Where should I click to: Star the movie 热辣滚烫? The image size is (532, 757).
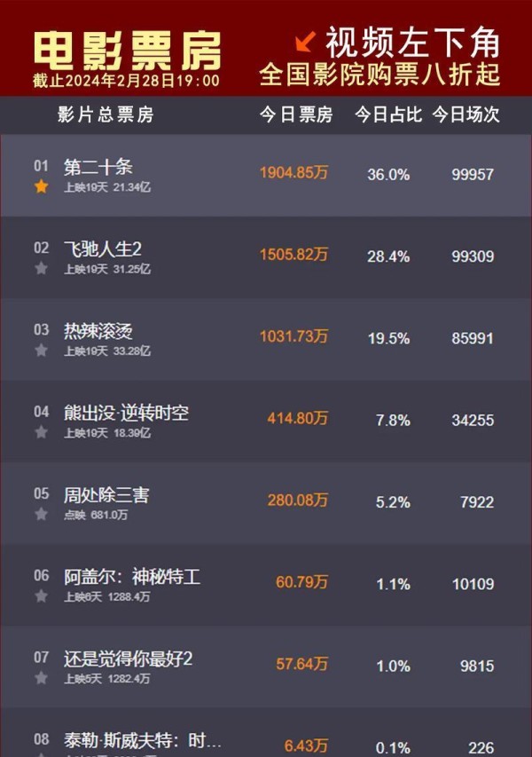coord(42,350)
